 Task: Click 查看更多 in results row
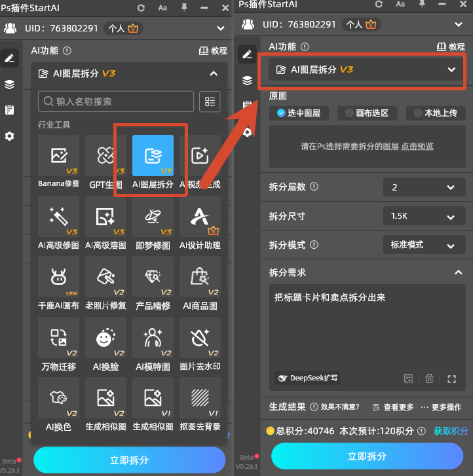pos(393,407)
